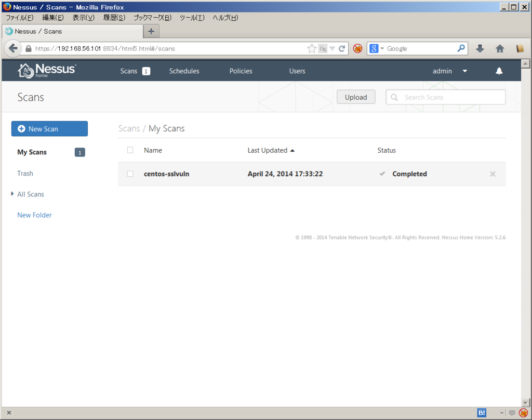The width and height of the screenshot is (532, 420).
Task: Click the April 24, 2014 17:33:22 date
Action: [285, 174]
